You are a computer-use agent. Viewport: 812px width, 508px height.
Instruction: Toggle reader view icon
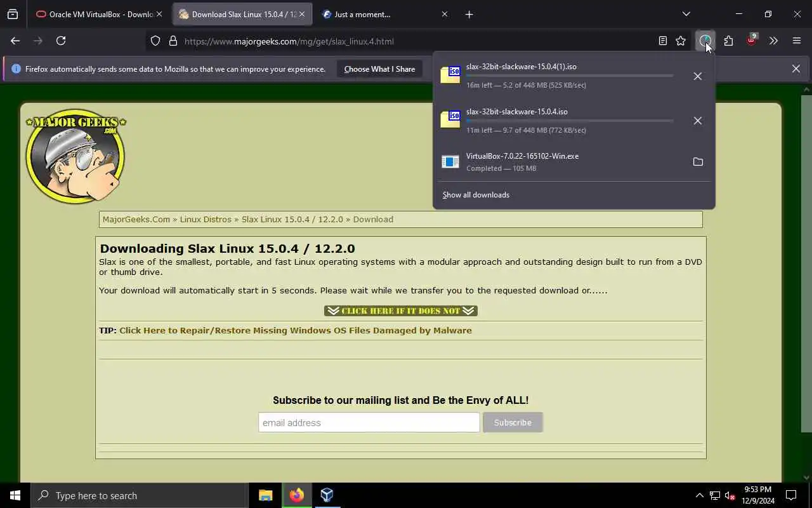pos(662,41)
